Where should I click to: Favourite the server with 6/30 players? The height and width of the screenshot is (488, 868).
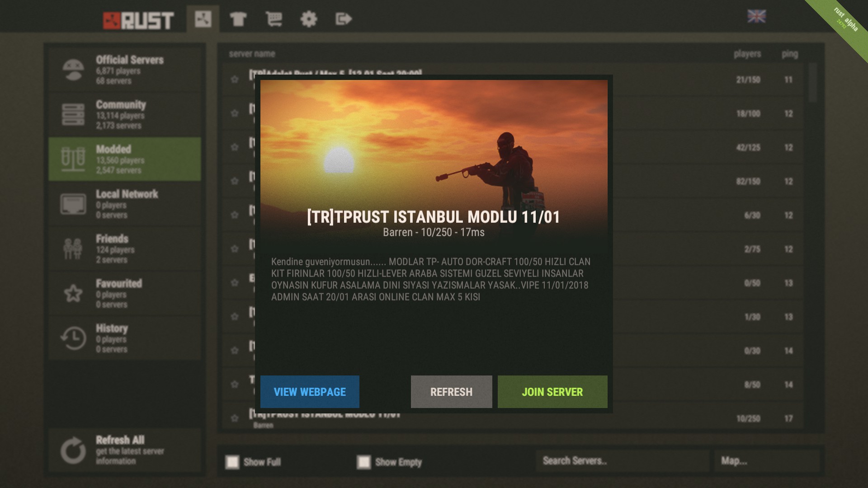tap(235, 215)
